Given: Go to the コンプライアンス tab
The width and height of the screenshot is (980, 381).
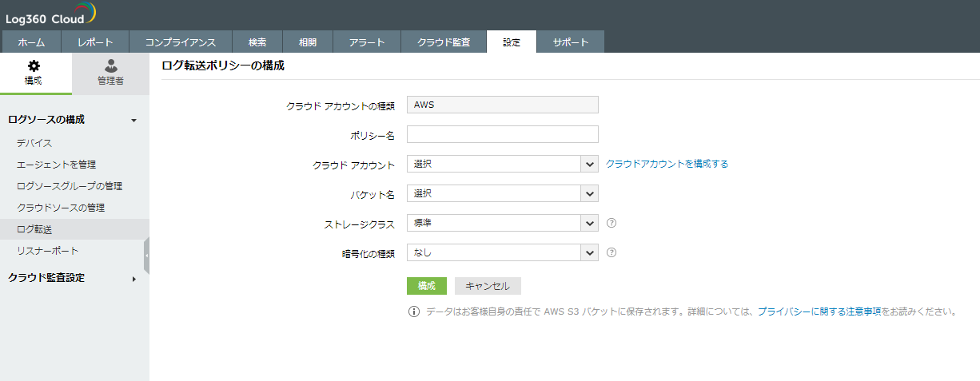Looking at the screenshot, I should tap(180, 42).
